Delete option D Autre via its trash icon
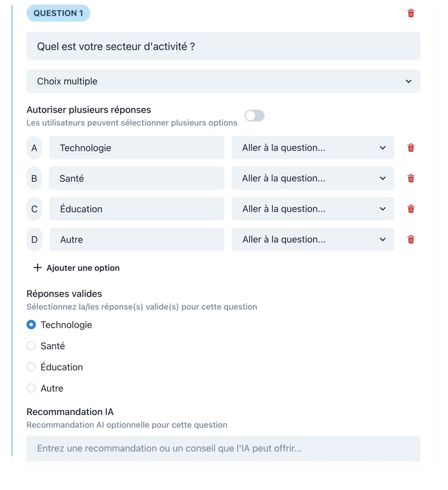This screenshot has height=490, width=448. (410, 239)
